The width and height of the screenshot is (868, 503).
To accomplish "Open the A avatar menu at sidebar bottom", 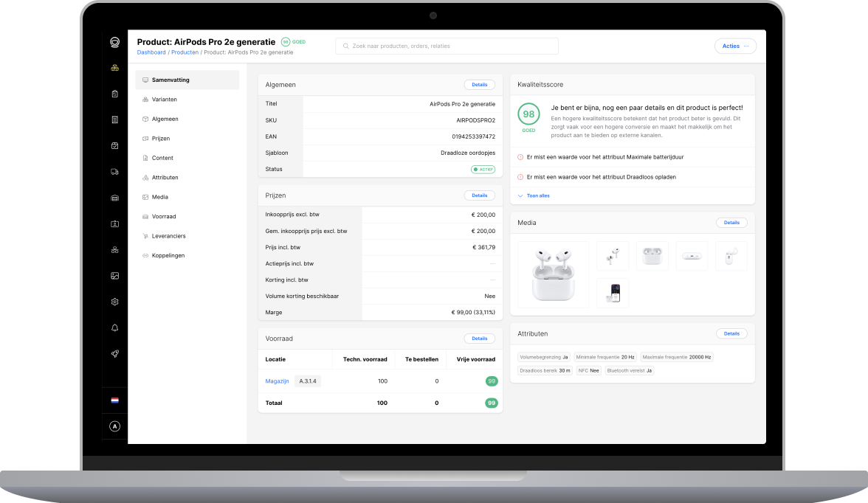I will (114, 426).
